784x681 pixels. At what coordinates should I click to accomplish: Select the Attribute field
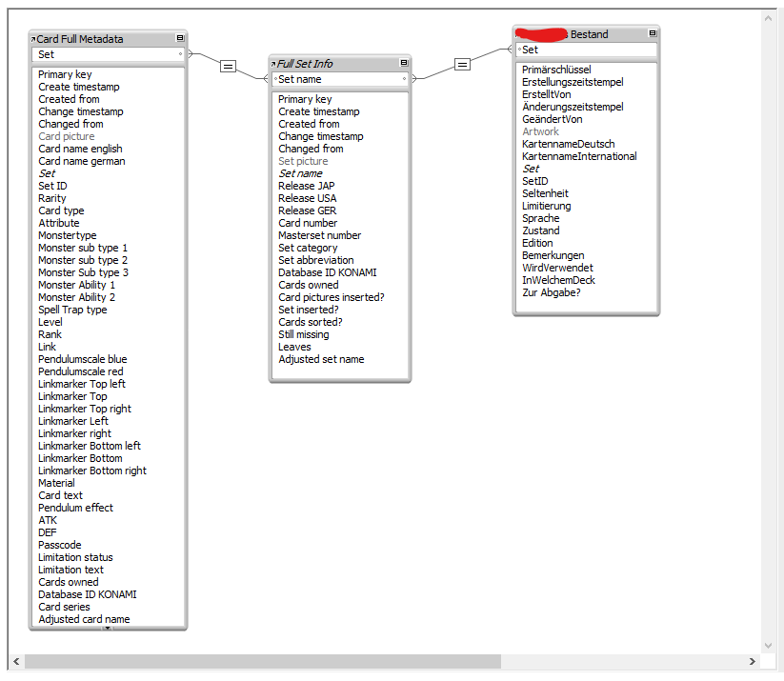(59, 223)
